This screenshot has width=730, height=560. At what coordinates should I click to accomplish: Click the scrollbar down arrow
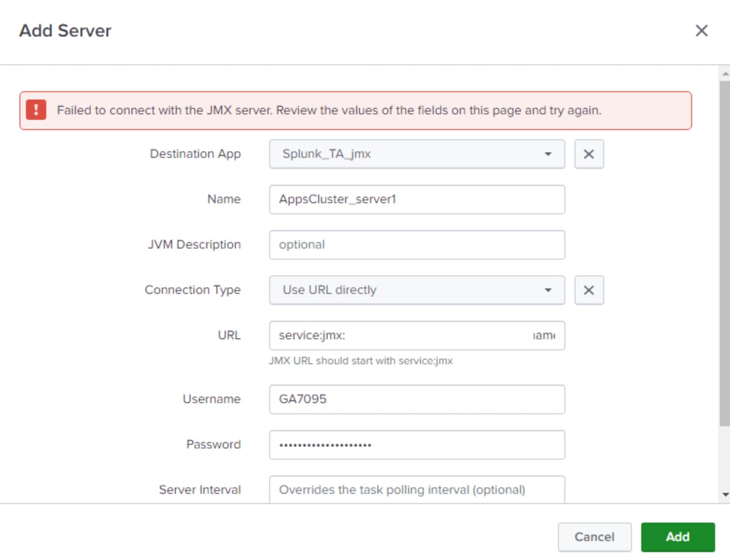point(725,495)
